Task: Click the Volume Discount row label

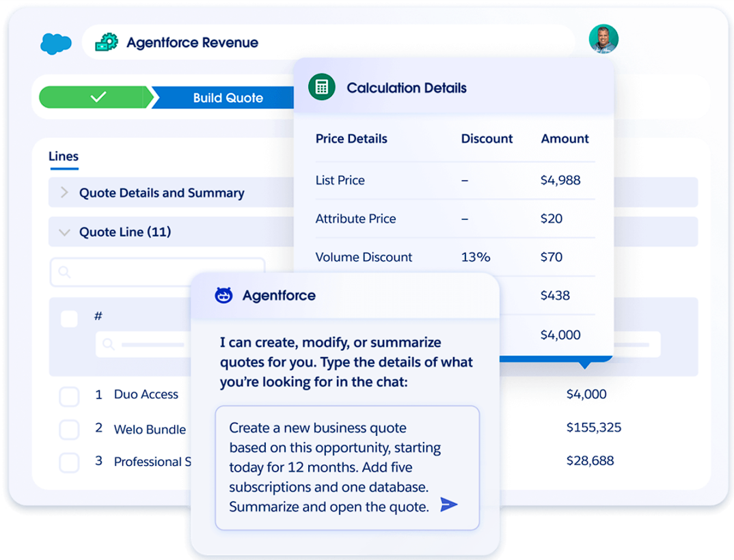Action: 364,257
